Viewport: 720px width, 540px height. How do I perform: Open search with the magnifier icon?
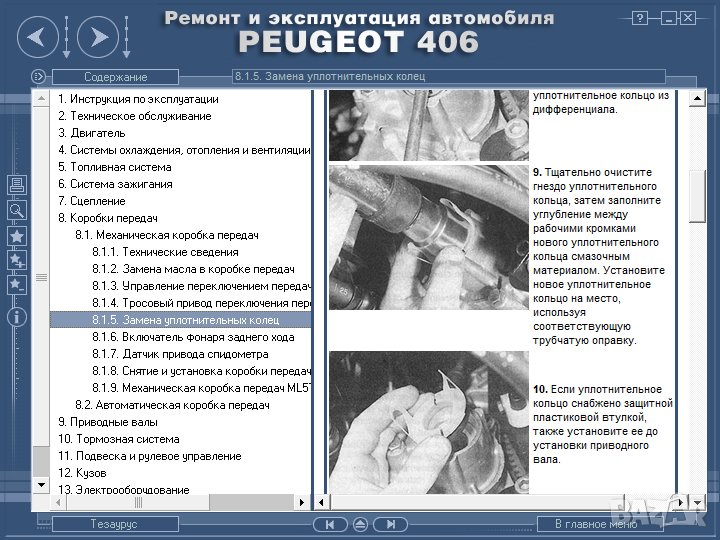click(16, 210)
